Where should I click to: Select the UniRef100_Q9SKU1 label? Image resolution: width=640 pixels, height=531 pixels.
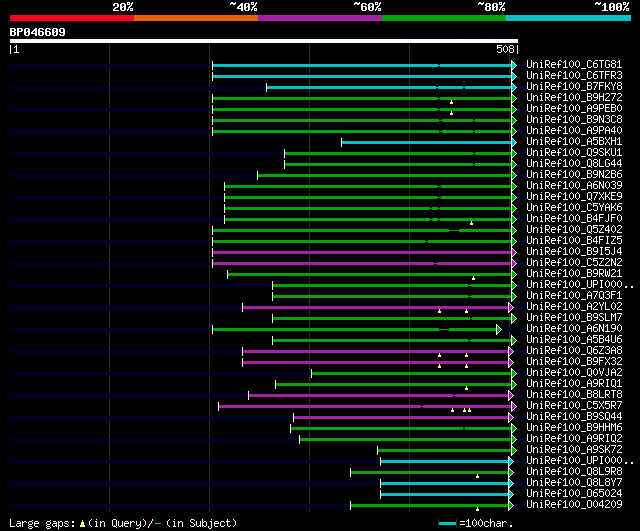pyautogui.click(x=574, y=153)
